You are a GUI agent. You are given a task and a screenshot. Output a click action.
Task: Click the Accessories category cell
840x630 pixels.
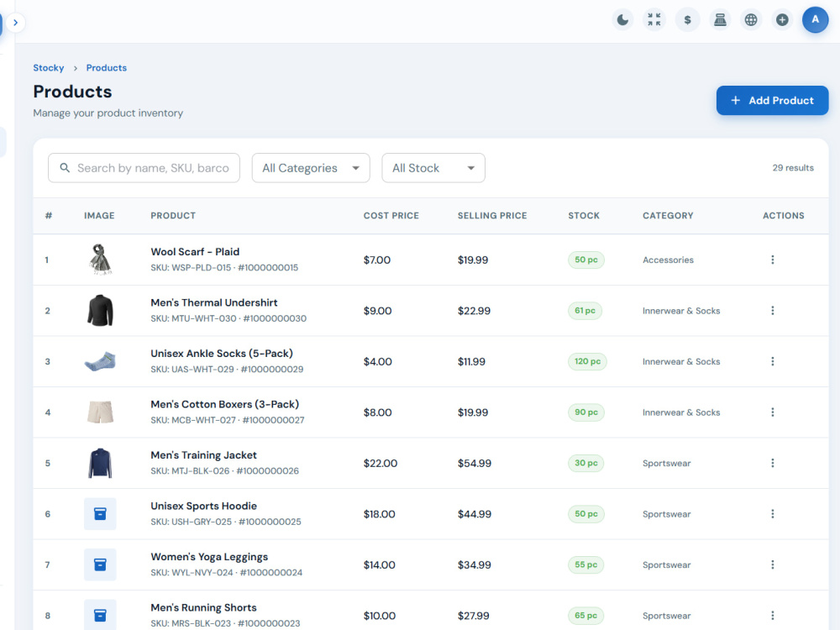[668, 260]
